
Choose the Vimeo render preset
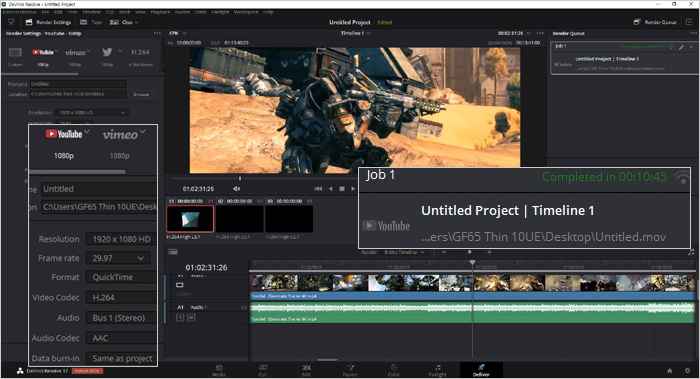tap(75, 53)
